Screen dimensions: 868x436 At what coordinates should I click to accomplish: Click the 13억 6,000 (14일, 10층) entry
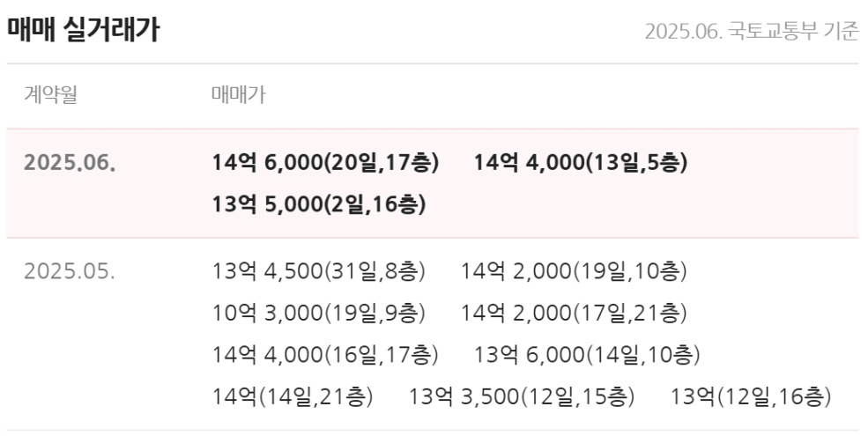587,354
